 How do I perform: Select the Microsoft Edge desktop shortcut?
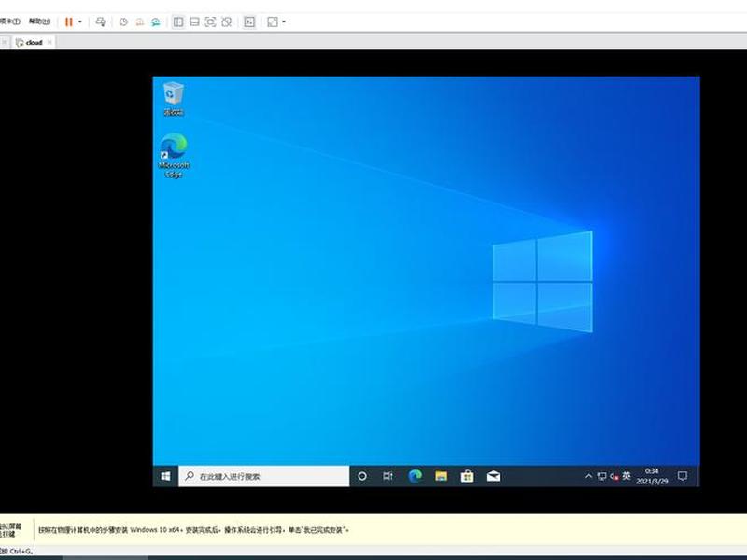click(x=174, y=156)
